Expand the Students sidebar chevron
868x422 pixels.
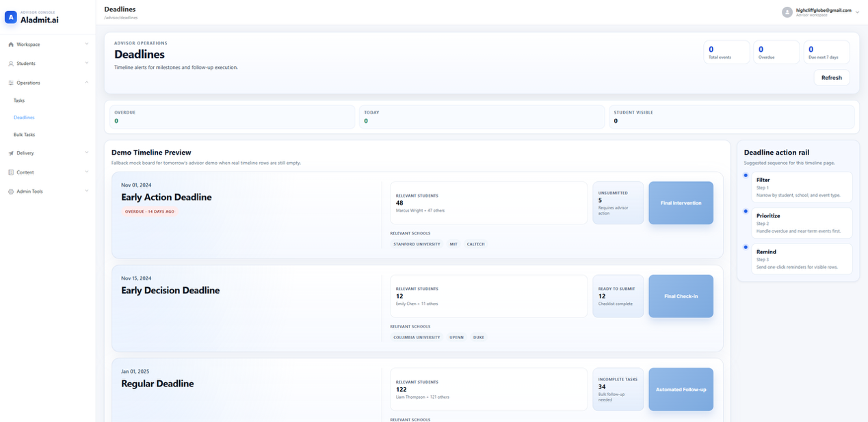click(86, 63)
